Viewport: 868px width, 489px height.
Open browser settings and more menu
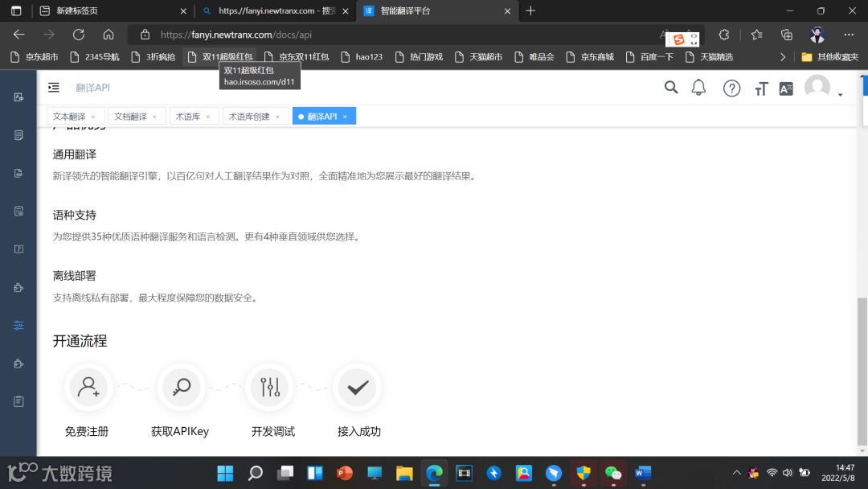tap(849, 35)
